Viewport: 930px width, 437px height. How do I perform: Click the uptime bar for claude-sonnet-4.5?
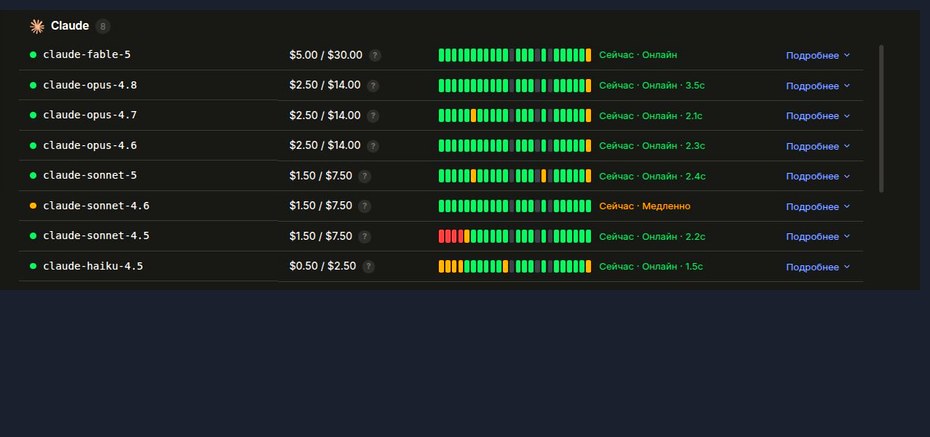(x=515, y=237)
